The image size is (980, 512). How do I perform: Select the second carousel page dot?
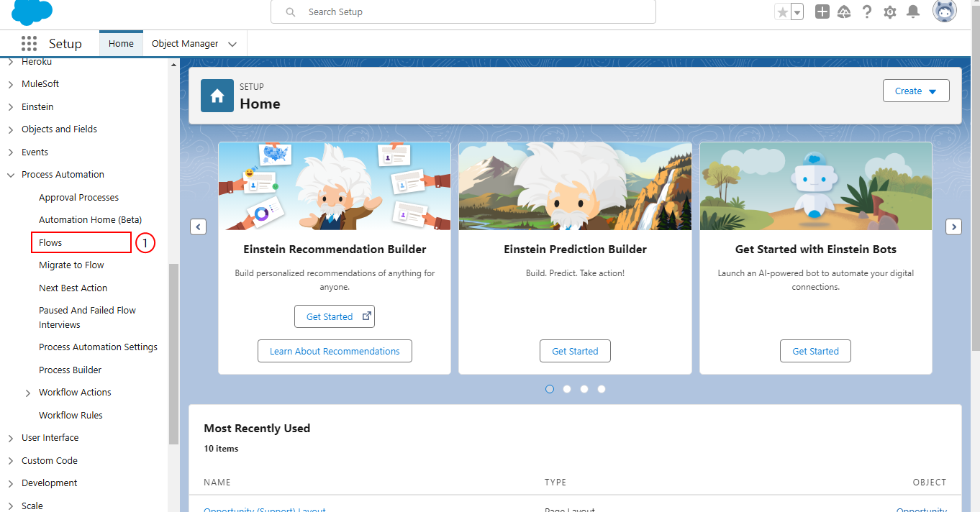click(567, 389)
